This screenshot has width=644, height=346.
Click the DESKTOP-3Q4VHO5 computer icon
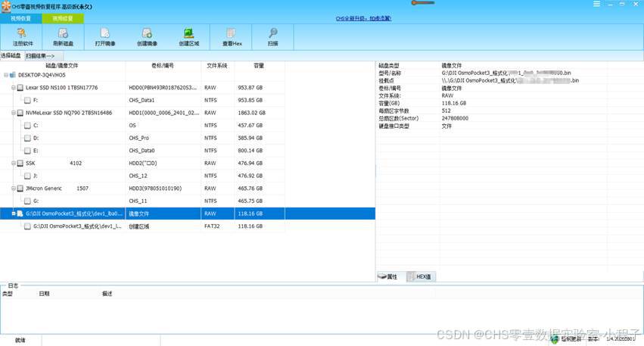[x=13, y=75]
